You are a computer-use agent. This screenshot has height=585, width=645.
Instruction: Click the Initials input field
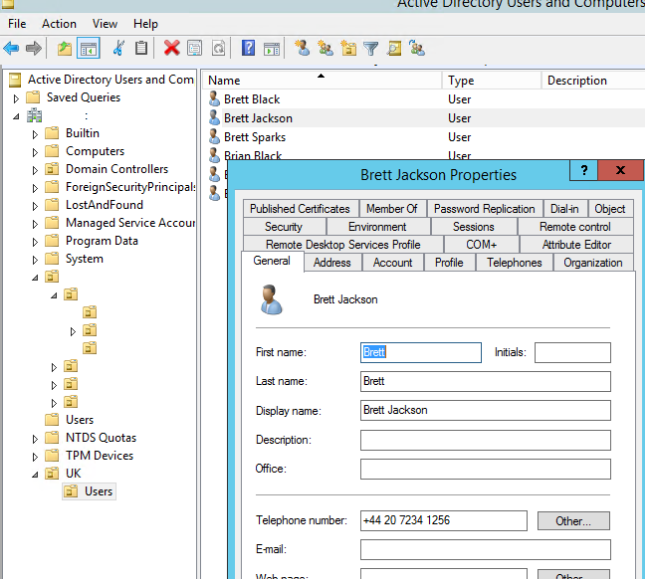(x=573, y=353)
